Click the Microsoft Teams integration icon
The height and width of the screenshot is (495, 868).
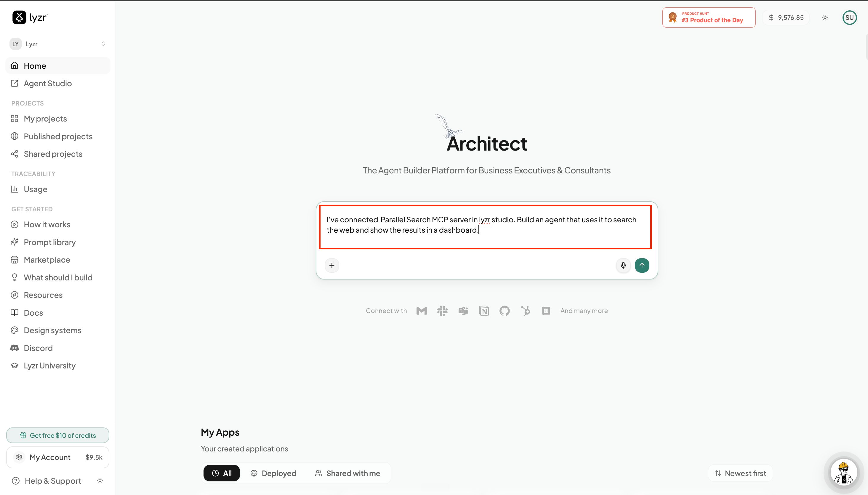coord(463,311)
